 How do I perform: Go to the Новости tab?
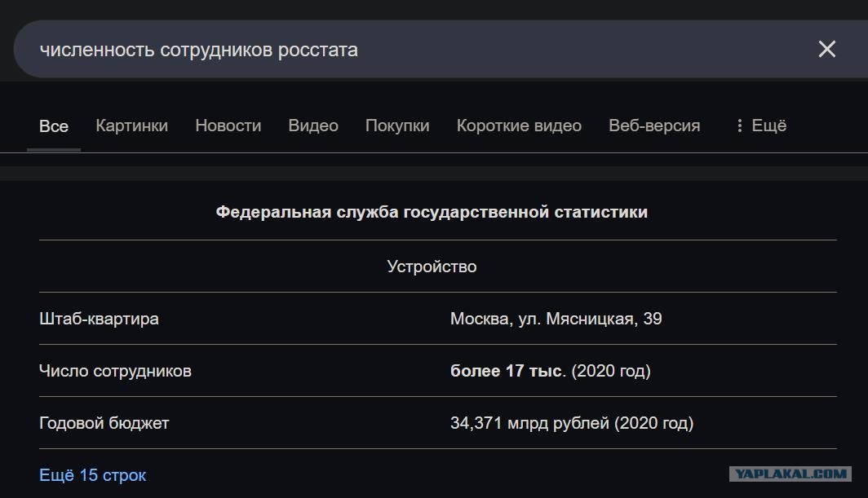pyautogui.click(x=228, y=126)
